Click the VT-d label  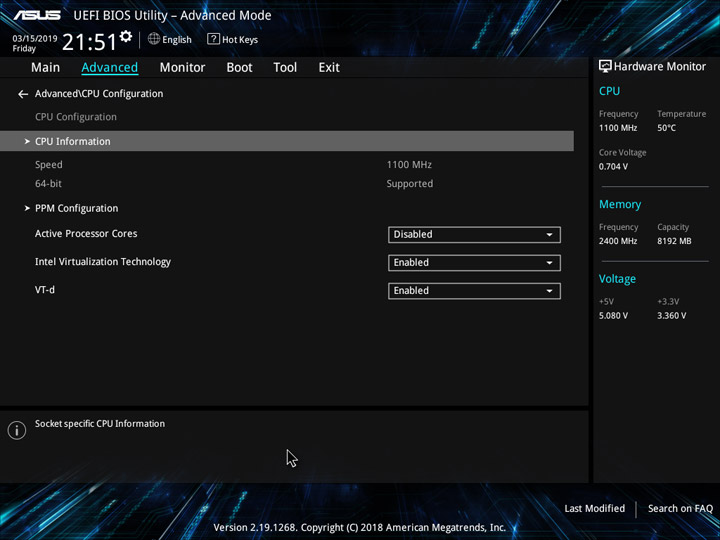click(45, 290)
